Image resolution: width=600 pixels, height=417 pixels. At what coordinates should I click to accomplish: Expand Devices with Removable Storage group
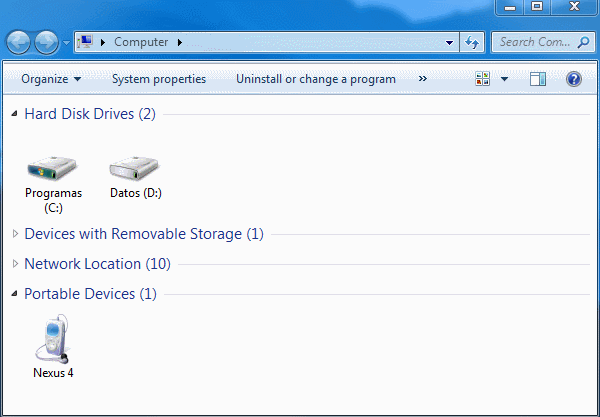pyautogui.click(x=14, y=234)
